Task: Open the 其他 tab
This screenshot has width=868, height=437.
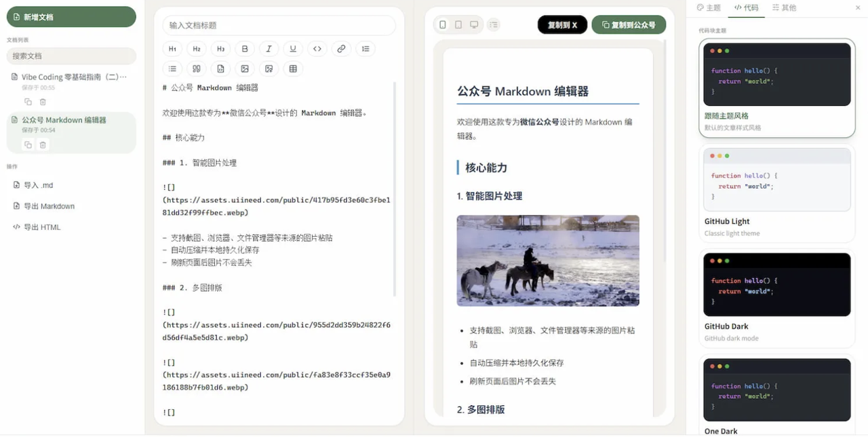Action: tap(784, 7)
